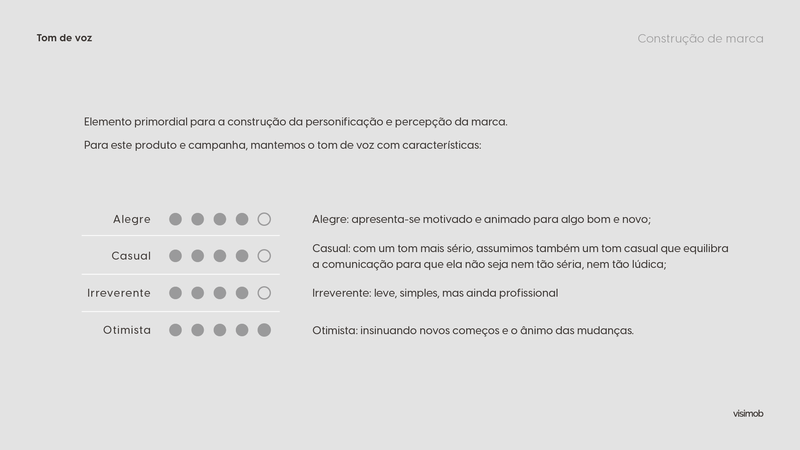The image size is (800, 450).
Task: Click the Irreverente label
Action: coord(119,293)
